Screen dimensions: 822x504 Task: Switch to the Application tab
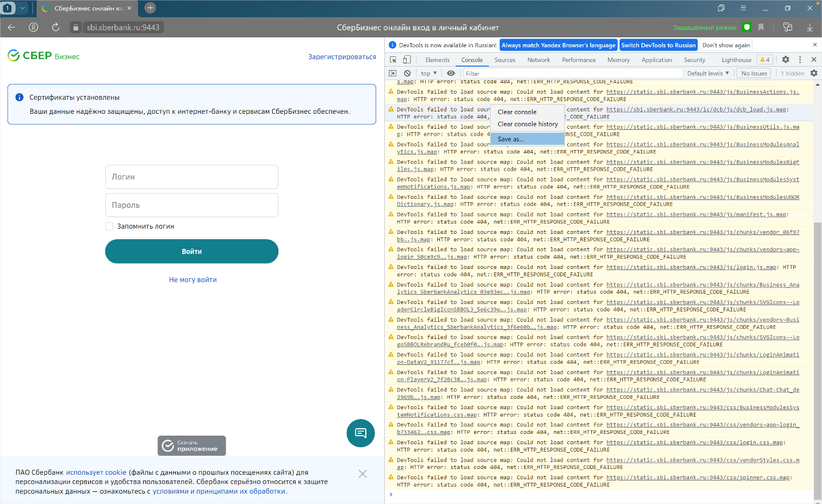(657, 60)
